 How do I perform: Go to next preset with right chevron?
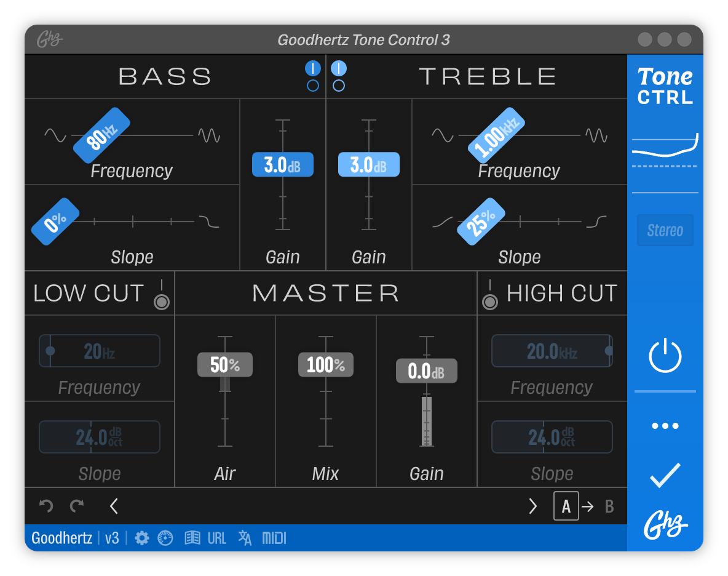[532, 506]
